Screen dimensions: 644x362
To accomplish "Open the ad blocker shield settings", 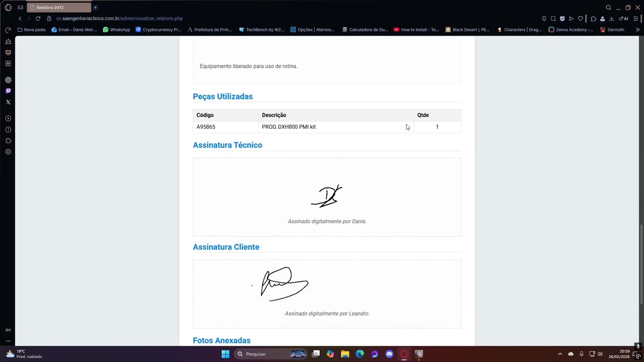I will coord(562,19).
